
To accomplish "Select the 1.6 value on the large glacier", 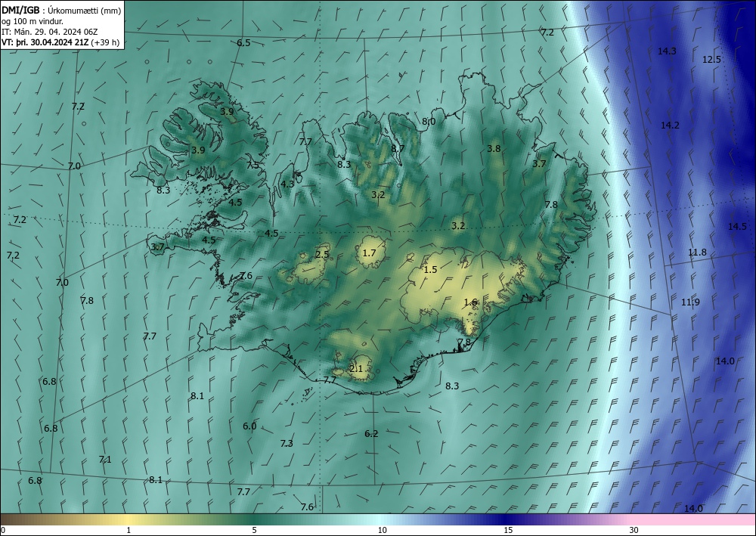I will [x=470, y=302].
